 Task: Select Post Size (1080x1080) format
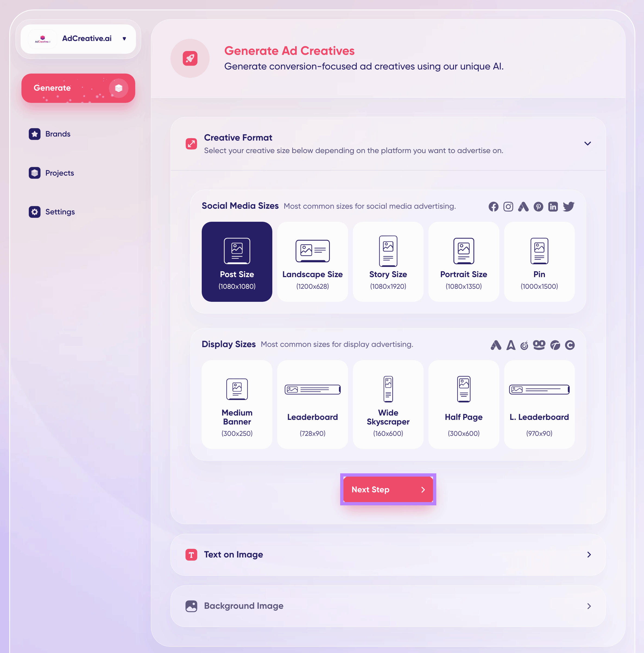tap(236, 261)
